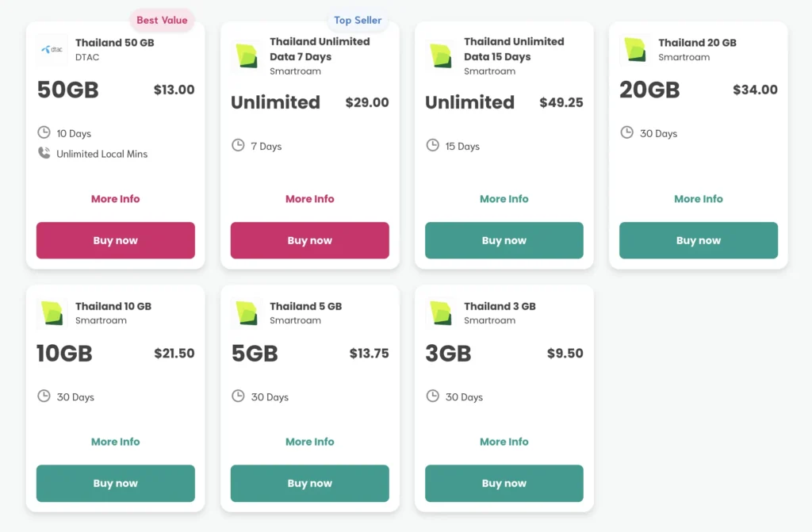Click Smartroam logo on Thailand 10 GB card
The width and height of the screenshot is (812, 532).
coord(52,313)
